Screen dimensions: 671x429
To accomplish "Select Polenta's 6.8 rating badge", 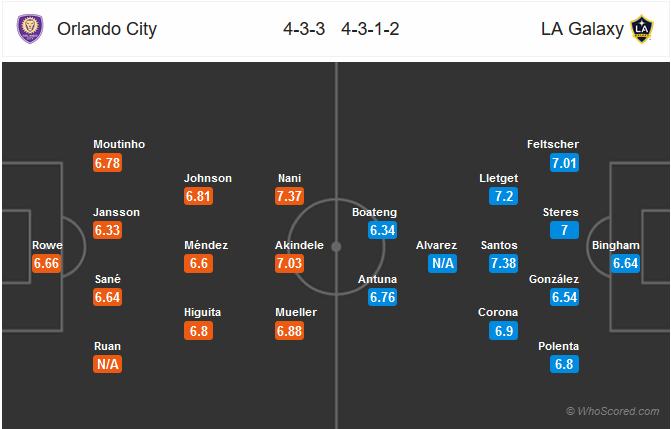I will [x=564, y=364].
